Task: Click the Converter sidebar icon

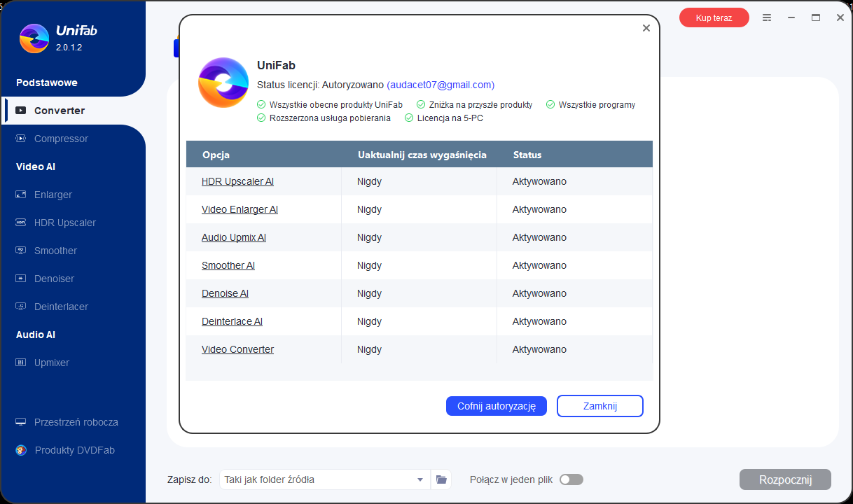Action: pos(21,111)
